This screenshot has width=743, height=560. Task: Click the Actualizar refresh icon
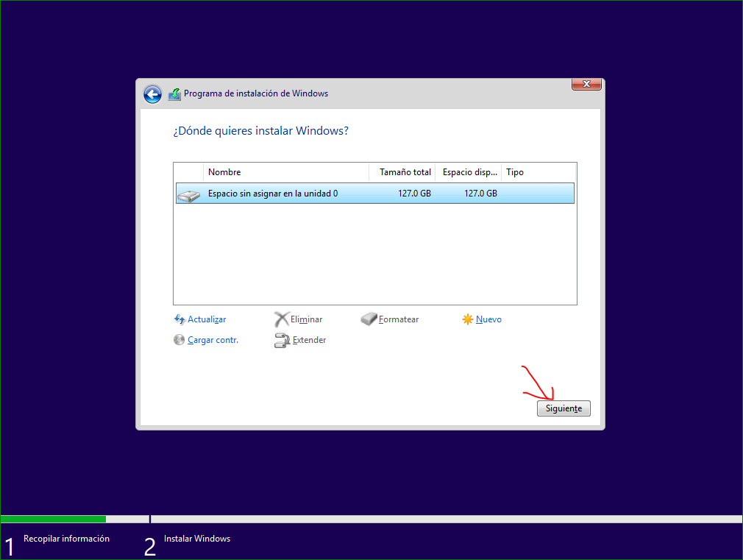(179, 319)
